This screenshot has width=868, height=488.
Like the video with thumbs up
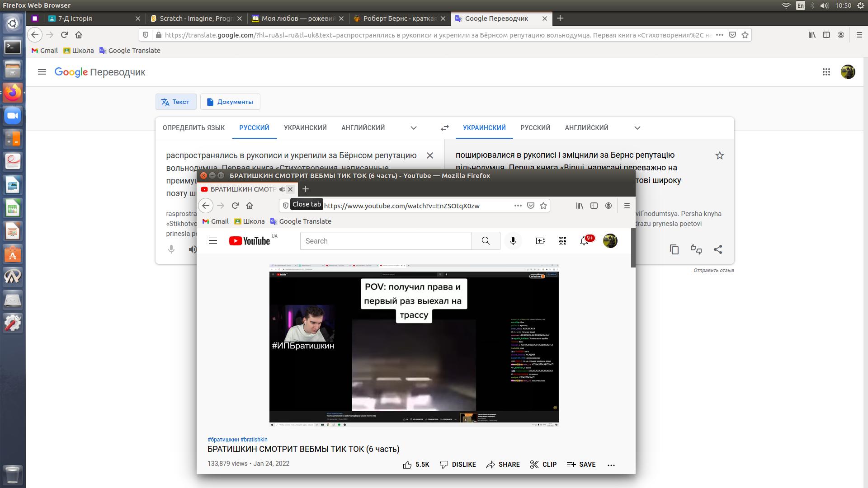[x=407, y=465]
